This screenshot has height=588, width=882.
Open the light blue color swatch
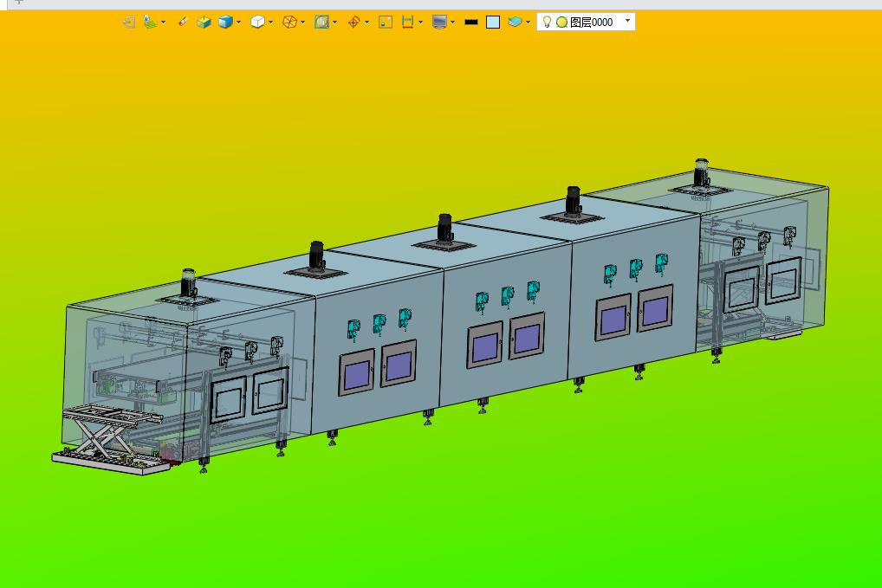[x=493, y=22]
